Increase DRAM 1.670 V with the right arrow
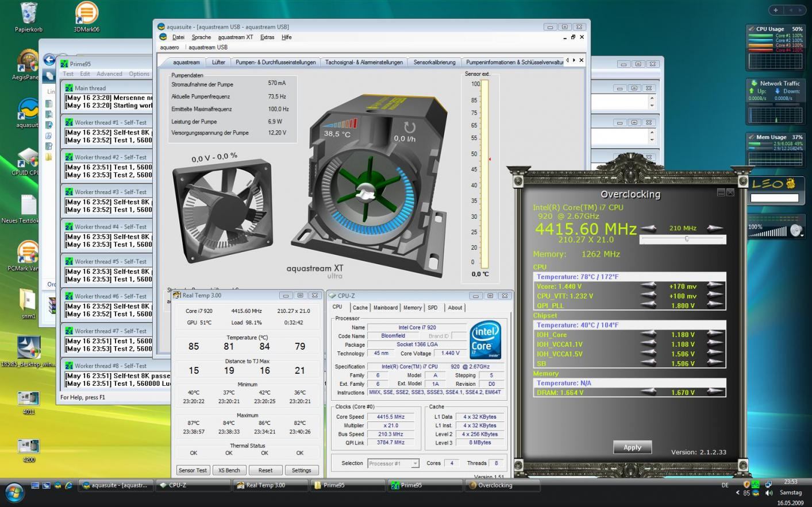This screenshot has height=507, width=812. [715, 392]
